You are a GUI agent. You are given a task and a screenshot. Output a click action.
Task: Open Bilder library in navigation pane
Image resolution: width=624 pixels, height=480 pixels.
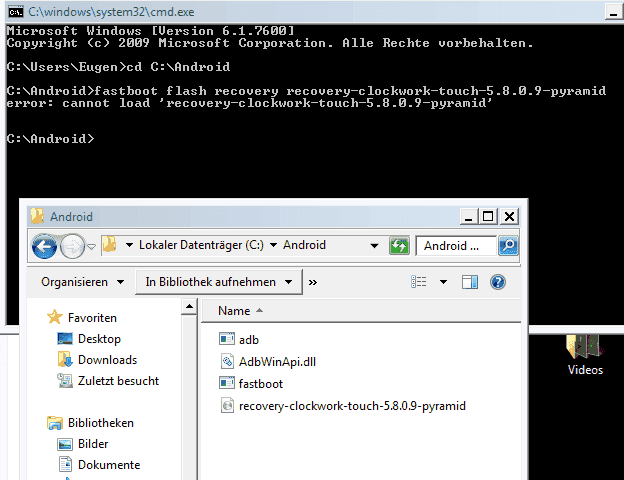93,444
